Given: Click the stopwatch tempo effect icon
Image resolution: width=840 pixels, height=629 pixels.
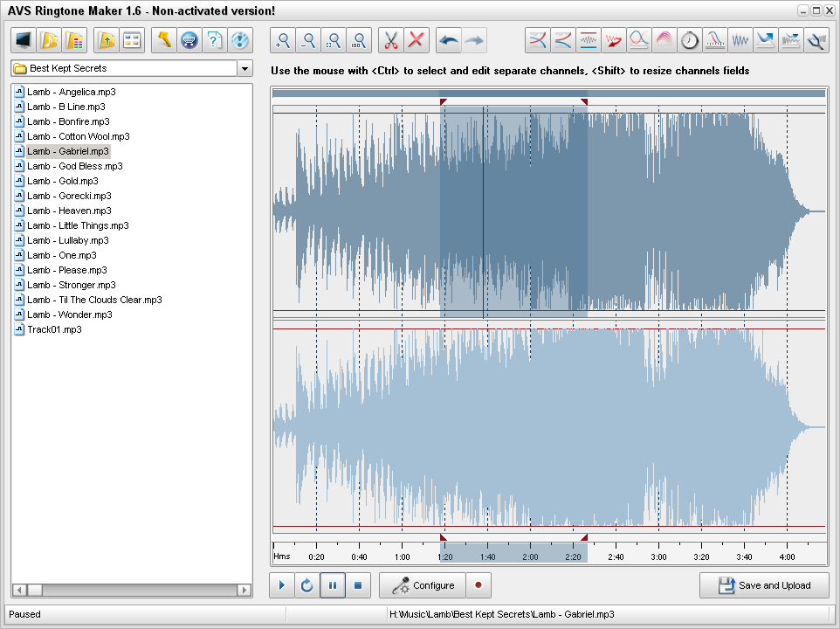Looking at the screenshot, I should coord(690,40).
